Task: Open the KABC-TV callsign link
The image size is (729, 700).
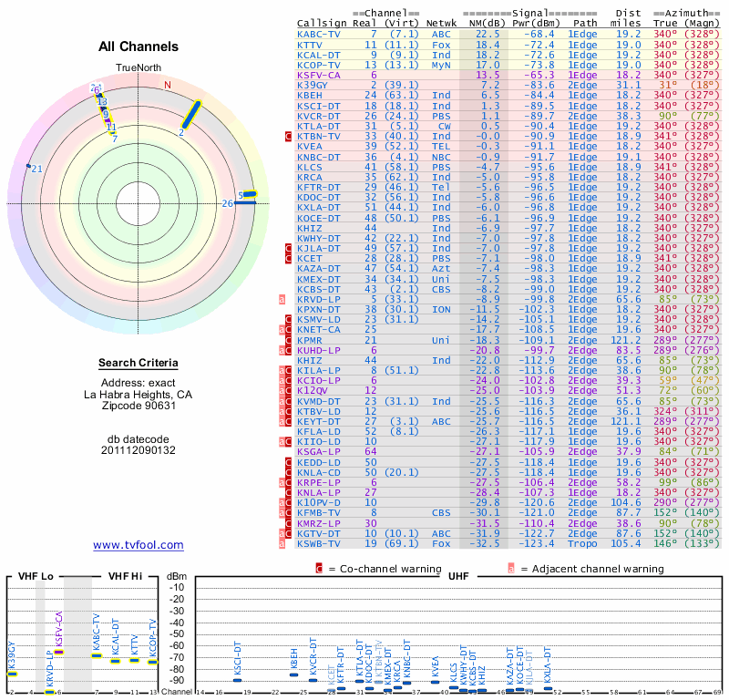Action: pos(320,34)
